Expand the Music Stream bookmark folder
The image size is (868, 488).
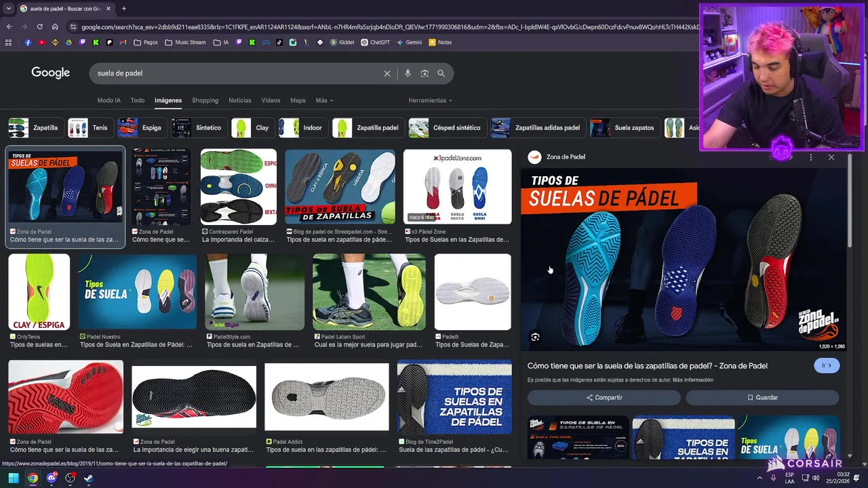pos(185,42)
